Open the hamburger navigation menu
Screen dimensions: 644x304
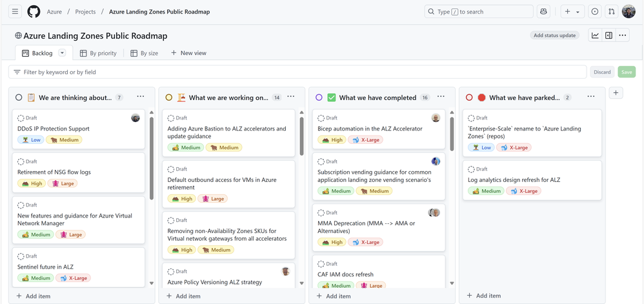(x=15, y=12)
